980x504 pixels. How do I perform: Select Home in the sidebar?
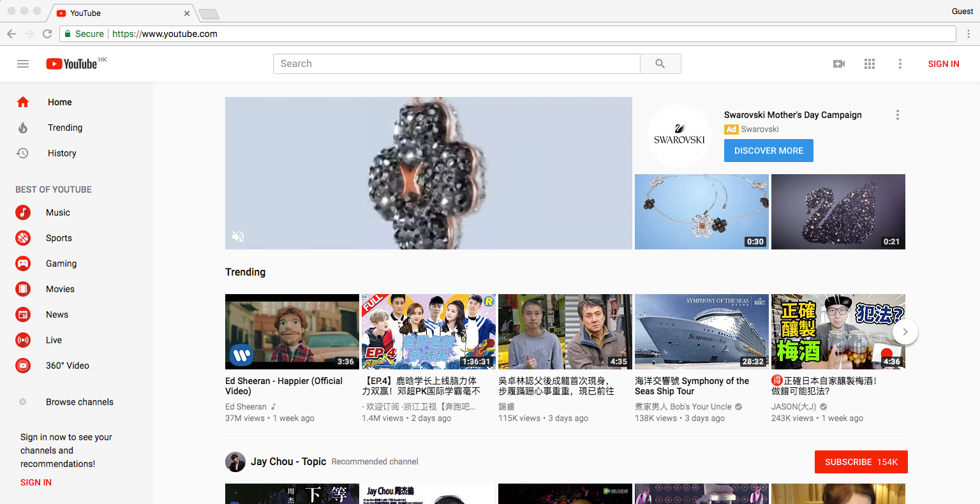click(x=77, y=102)
